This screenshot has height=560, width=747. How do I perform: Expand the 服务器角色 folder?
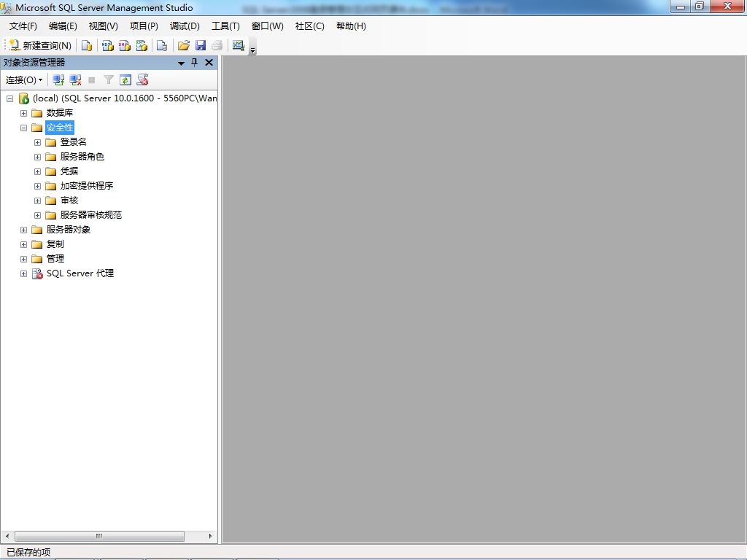tap(37, 157)
